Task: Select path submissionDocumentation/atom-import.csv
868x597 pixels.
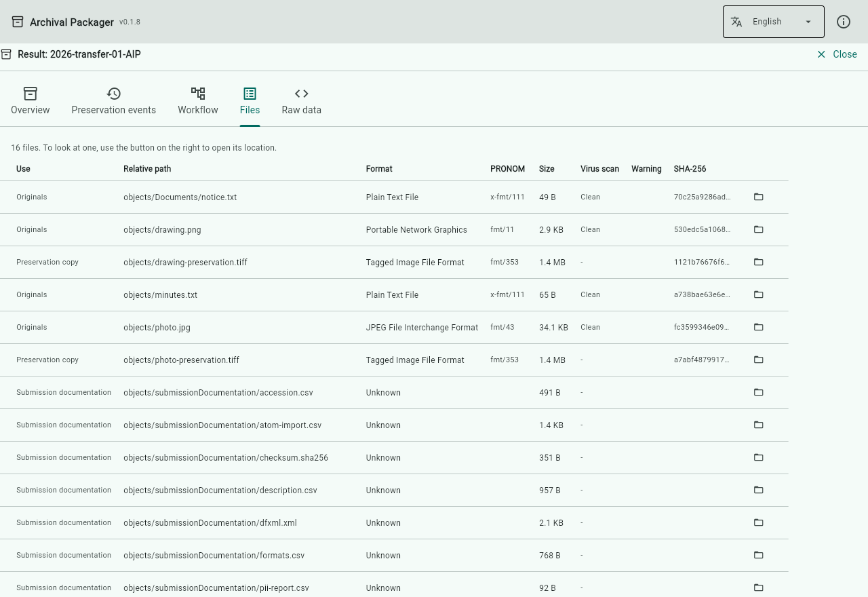Action: (x=222, y=425)
